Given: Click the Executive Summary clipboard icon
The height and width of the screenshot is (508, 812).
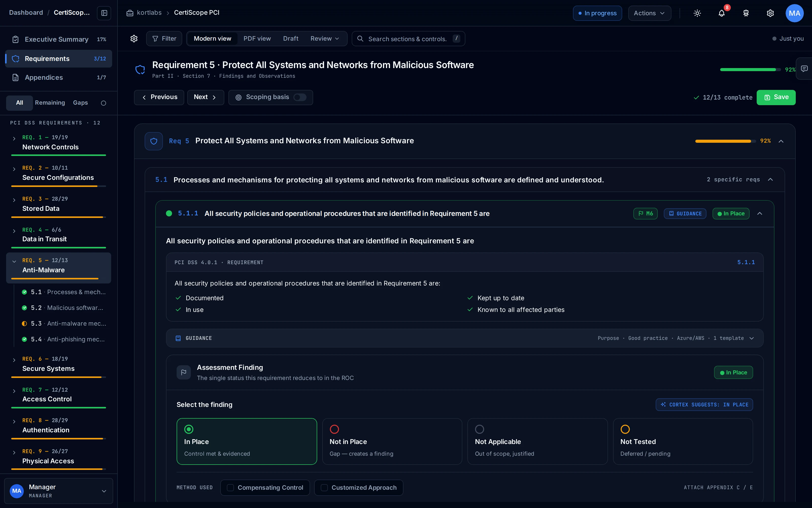Looking at the screenshot, I should click(x=15, y=39).
